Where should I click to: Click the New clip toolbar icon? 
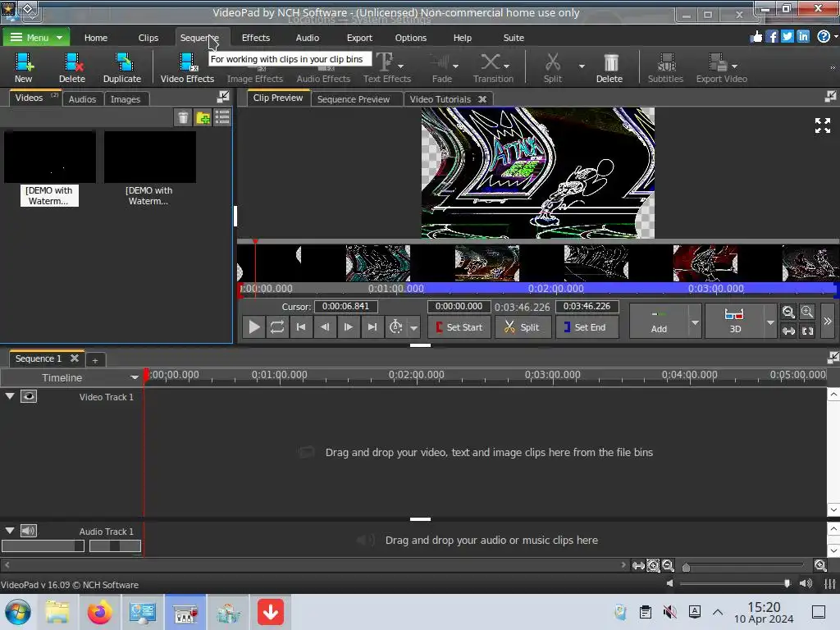[24, 67]
